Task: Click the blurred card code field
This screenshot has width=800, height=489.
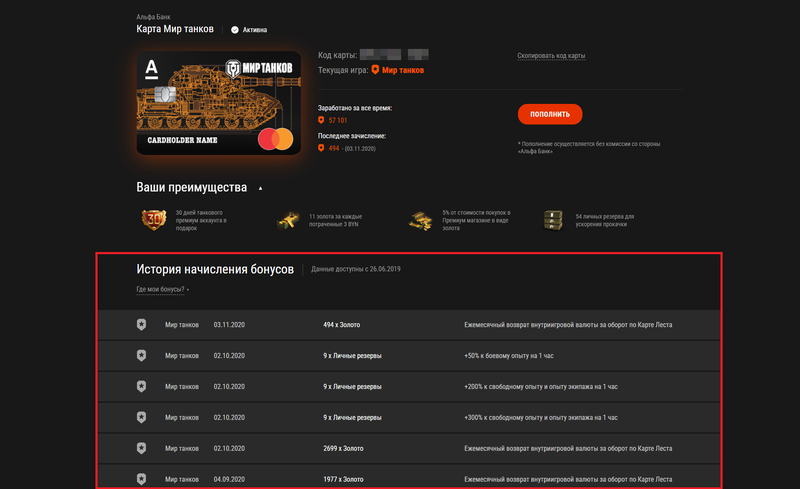Action: 394,55
